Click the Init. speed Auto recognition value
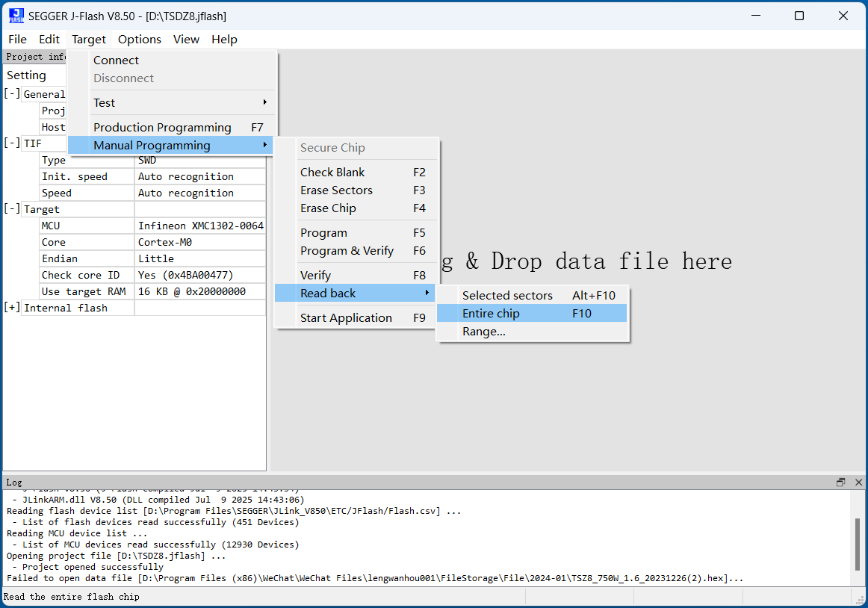 pyautogui.click(x=200, y=176)
